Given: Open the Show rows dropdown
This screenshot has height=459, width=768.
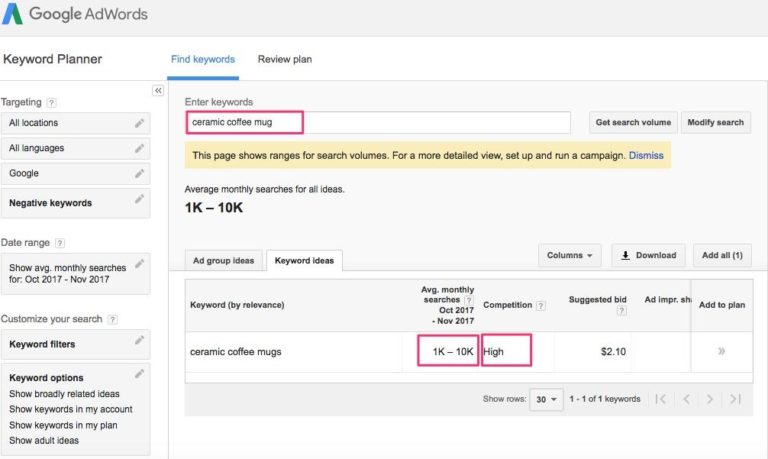Looking at the screenshot, I should (x=547, y=399).
